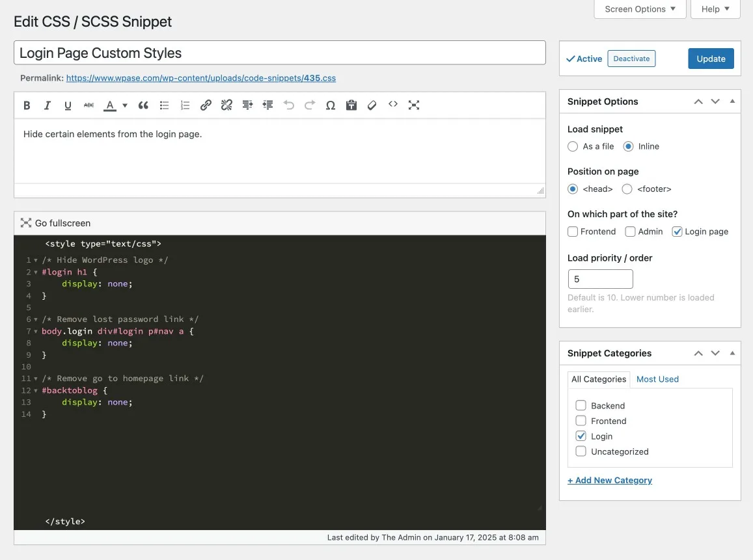
Task: Toggle italic formatting in description editor
Action: click(x=47, y=105)
